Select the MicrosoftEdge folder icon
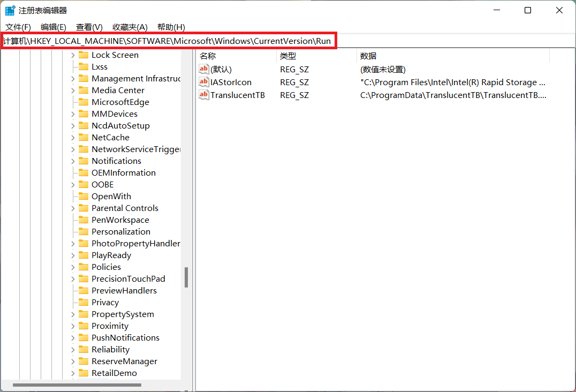Image resolution: width=576 pixels, height=392 pixels. [x=83, y=102]
